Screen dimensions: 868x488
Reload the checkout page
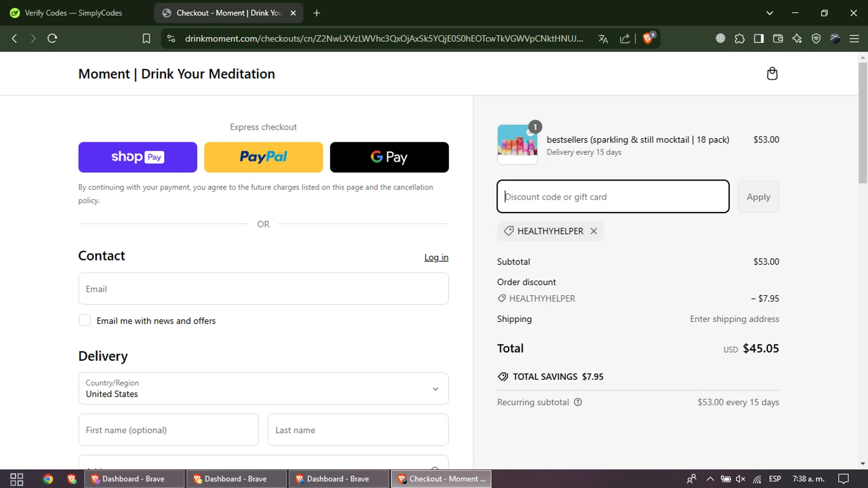52,38
